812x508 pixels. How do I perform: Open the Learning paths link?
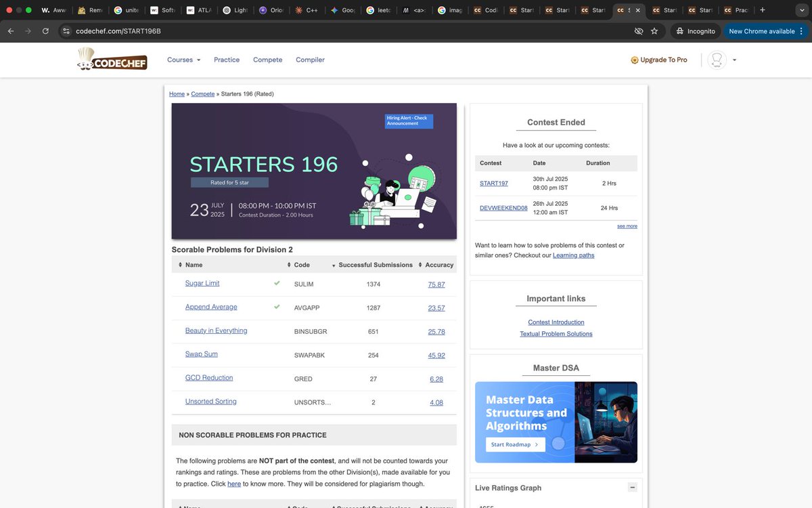coord(574,255)
